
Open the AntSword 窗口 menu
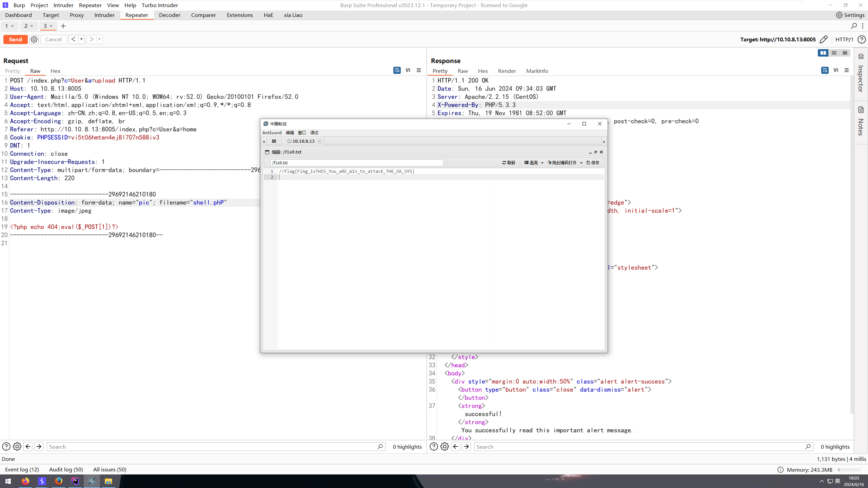302,133
